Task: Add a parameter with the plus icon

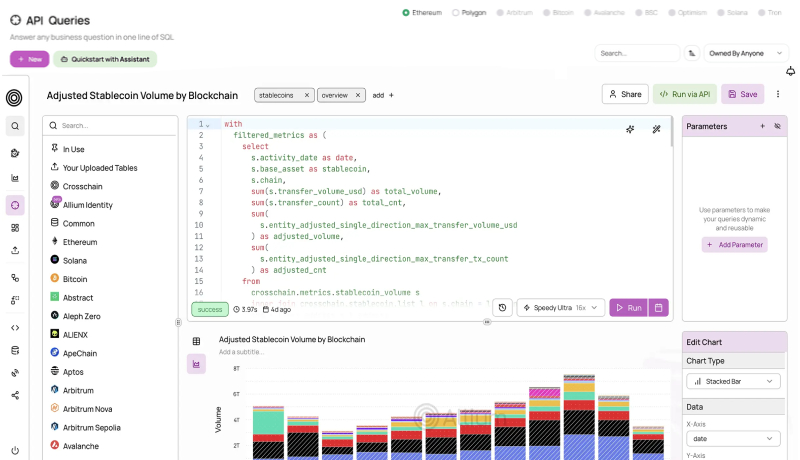Action: (762, 127)
